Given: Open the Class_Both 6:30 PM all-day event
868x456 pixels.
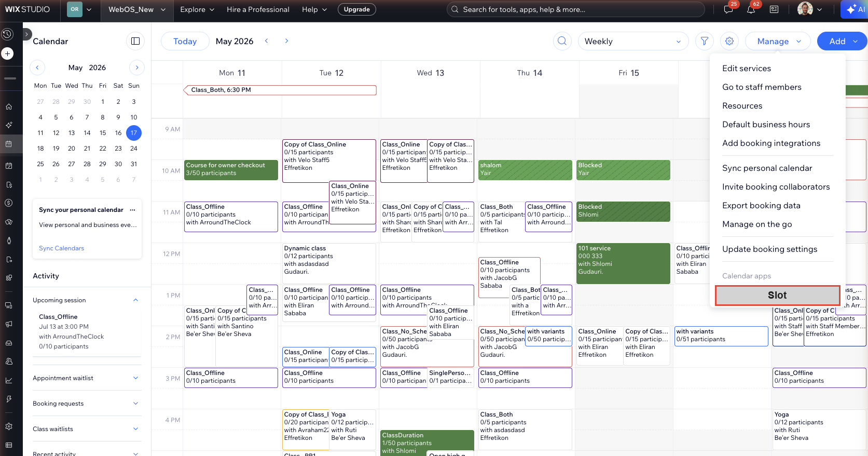Looking at the screenshot, I should 280,90.
